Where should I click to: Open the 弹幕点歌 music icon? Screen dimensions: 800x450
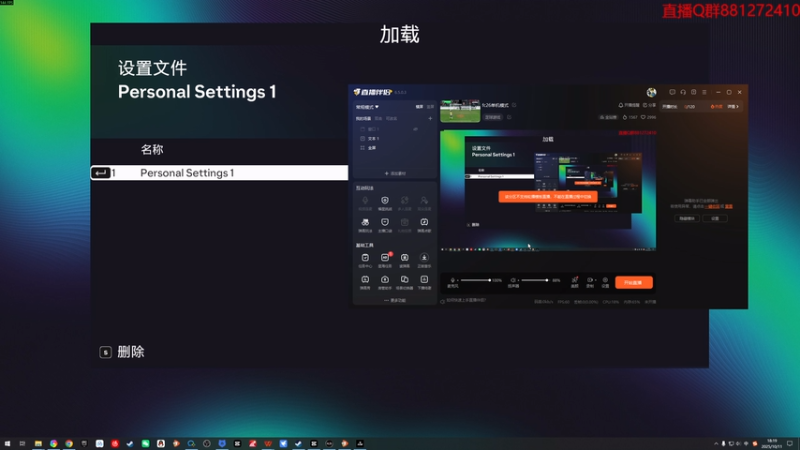pos(424,224)
